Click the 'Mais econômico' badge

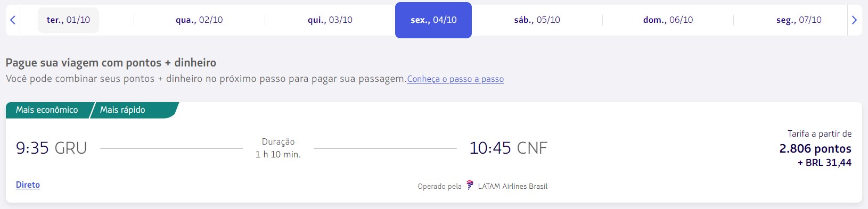coord(47,110)
